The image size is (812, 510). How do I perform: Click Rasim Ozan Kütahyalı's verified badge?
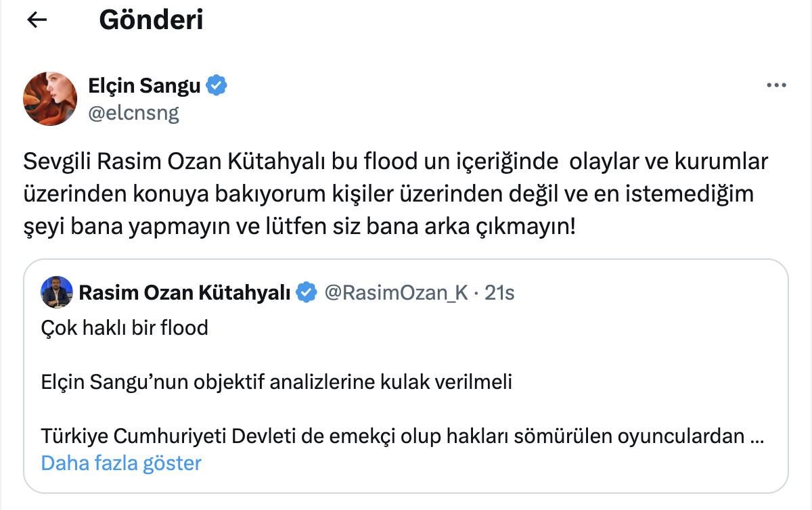tap(307, 292)
